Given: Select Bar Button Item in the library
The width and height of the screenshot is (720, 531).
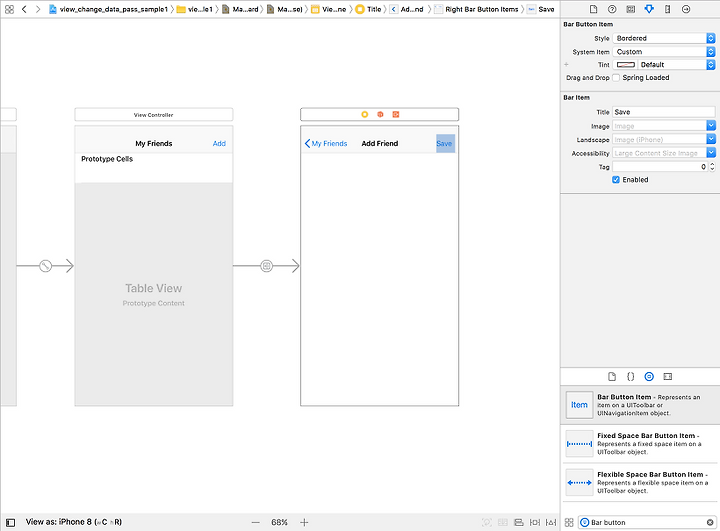Looking at the screenshot, I should tap(640, 405).
